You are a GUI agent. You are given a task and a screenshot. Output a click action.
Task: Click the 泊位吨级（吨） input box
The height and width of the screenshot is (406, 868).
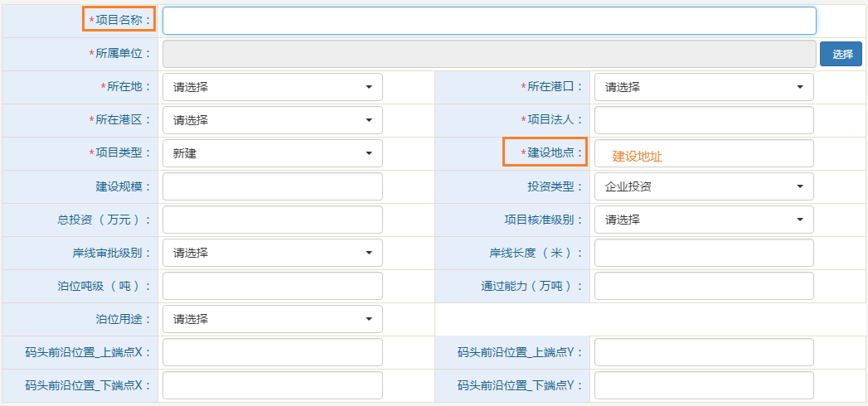coord(272,286)
